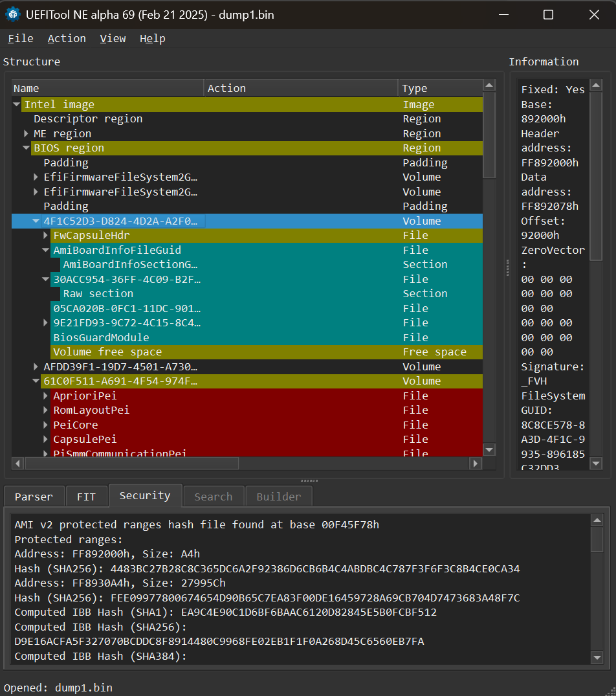Collapse the 61C0F511-A691-4F54 volume

36,381
